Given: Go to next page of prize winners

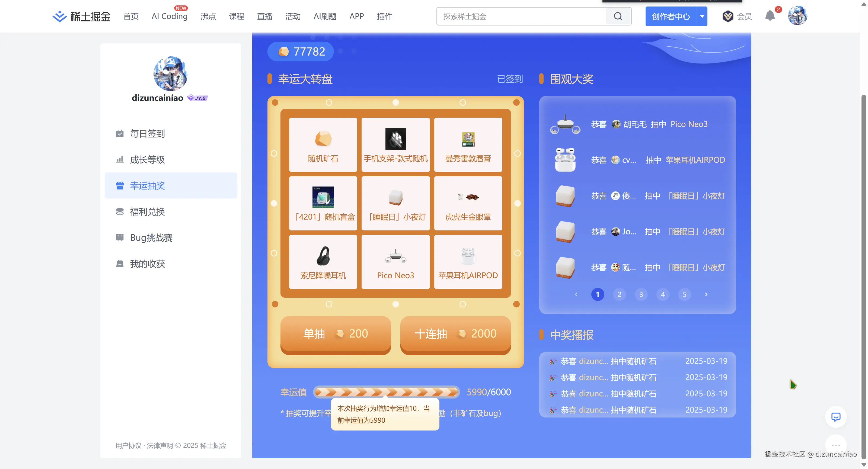Looking at the screenshot, I should [706, 294].
